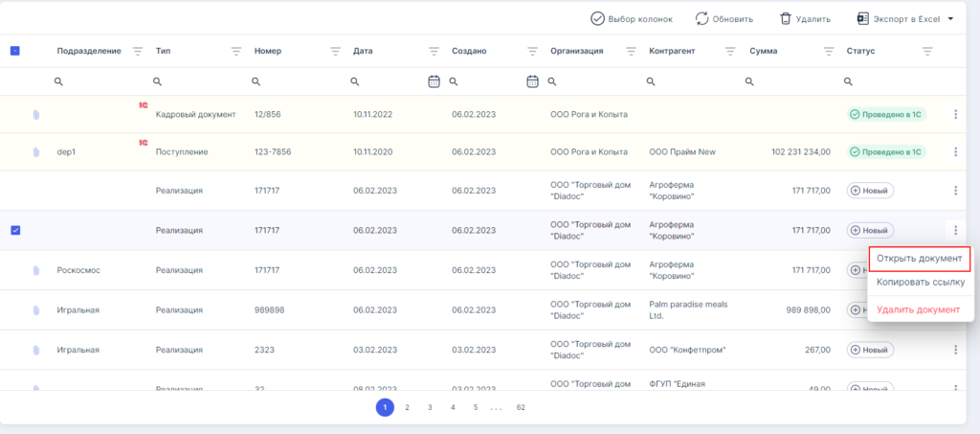Viewport: 980px width, 434px height.
Task: Open three-dot menu for 2323 row
Action: (955, 350)
